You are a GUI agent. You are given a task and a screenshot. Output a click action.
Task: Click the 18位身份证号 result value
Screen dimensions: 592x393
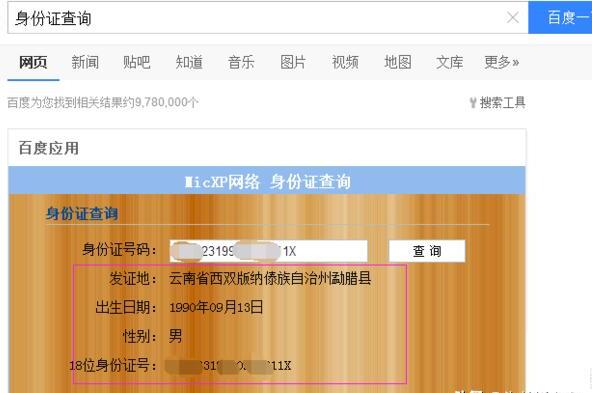click(228, 366)
